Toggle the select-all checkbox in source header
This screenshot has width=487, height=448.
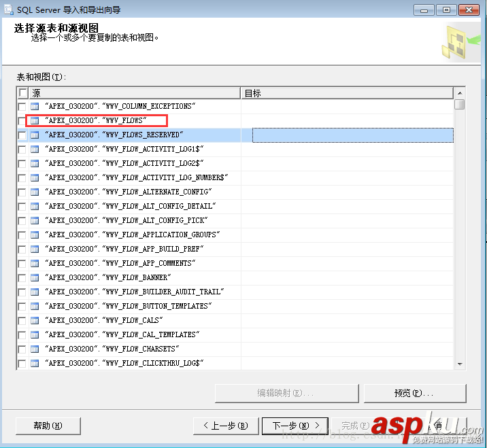point(22,93)
